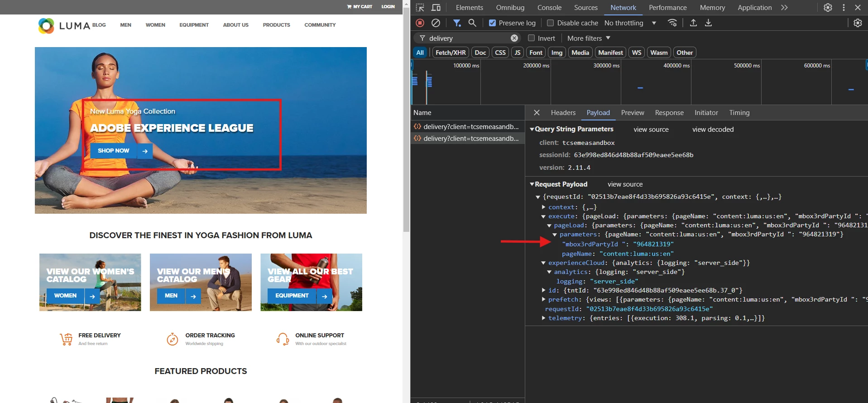Uncheck Preserve log checkbox
Screen dimensions: 868x403
pyautogui.click(x=492, y=23)
